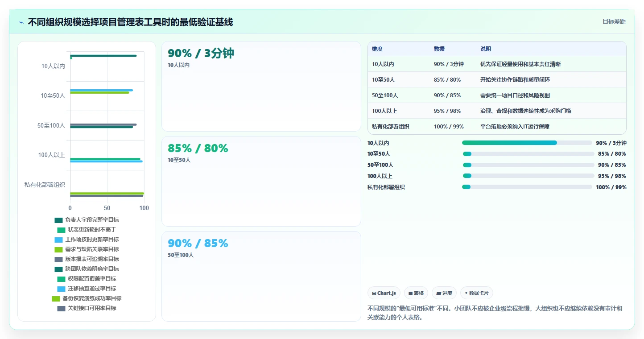The image size is (644, 339).
Task: Click the table text 需要统一项目口径和风险视图
Action: point(515,95)
